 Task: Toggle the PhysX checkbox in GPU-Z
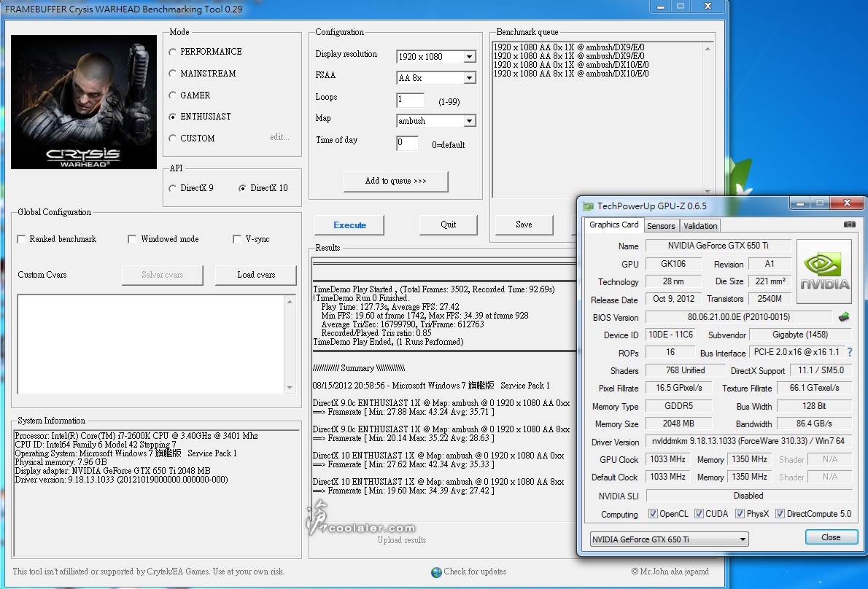tap(740, 514)
